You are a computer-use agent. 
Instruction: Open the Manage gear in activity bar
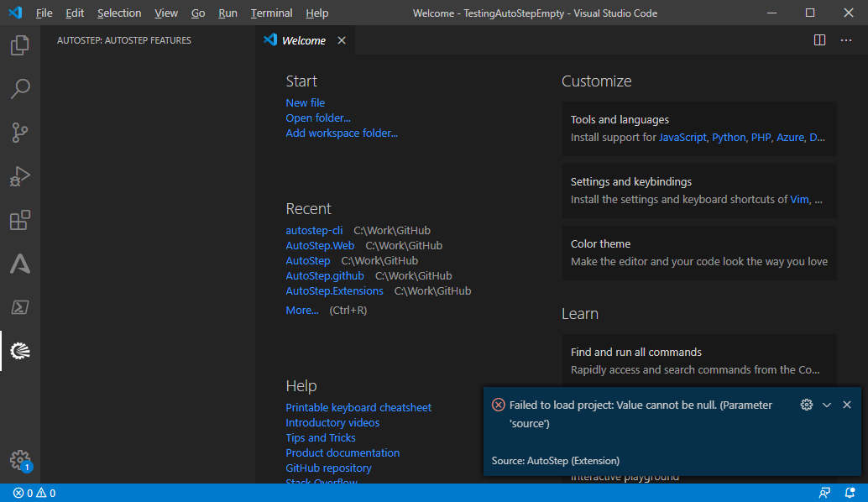tap(20, 460)
